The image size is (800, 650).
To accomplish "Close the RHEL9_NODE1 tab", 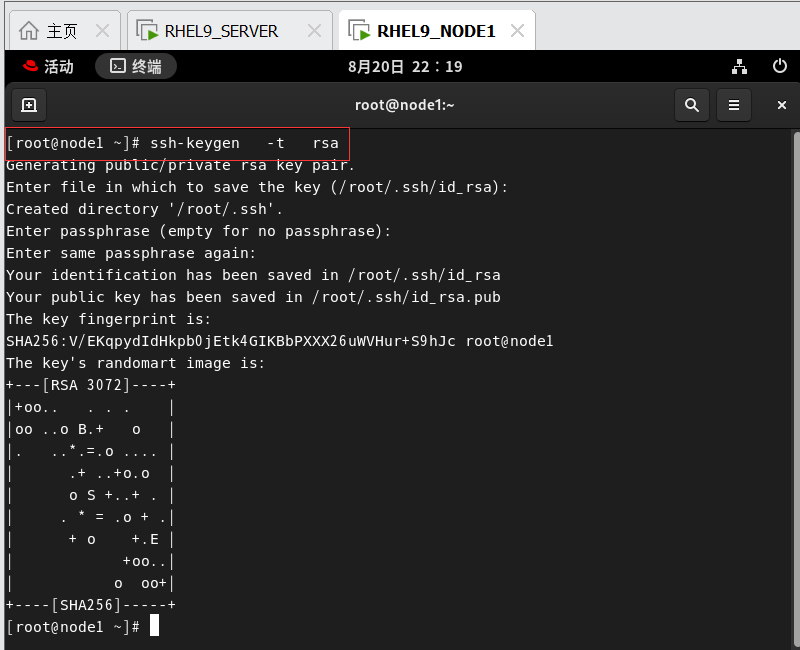I will point(517,31).
